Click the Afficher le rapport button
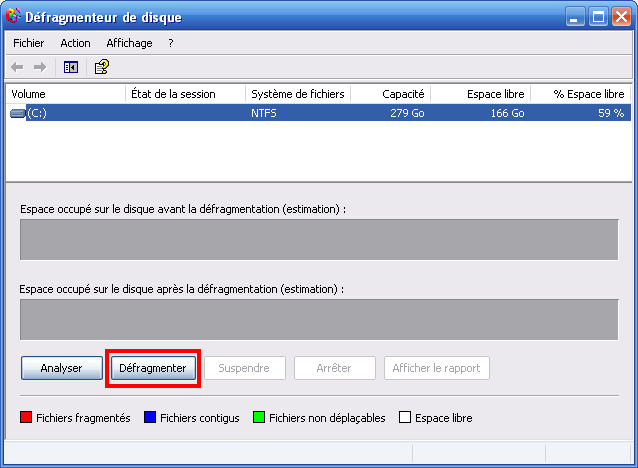This screenshot has width=638, height=468. tap(436, 368)
